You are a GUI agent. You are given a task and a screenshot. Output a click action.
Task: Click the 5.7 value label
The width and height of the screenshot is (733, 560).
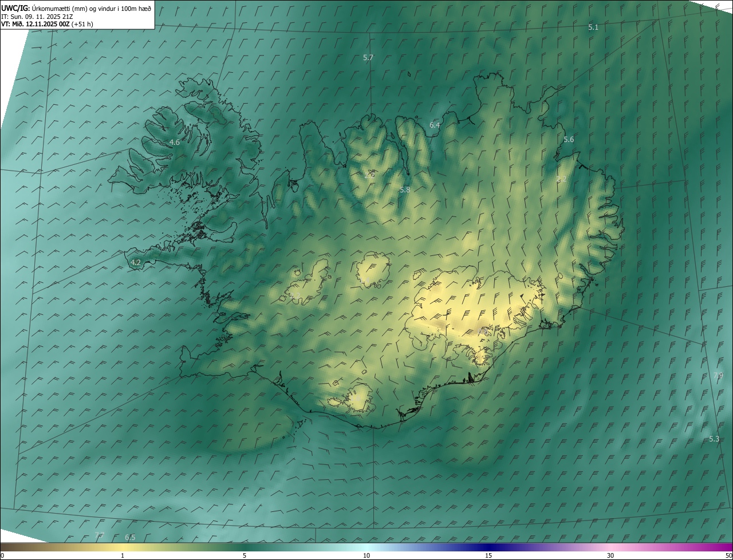click(x=368, y=58)
